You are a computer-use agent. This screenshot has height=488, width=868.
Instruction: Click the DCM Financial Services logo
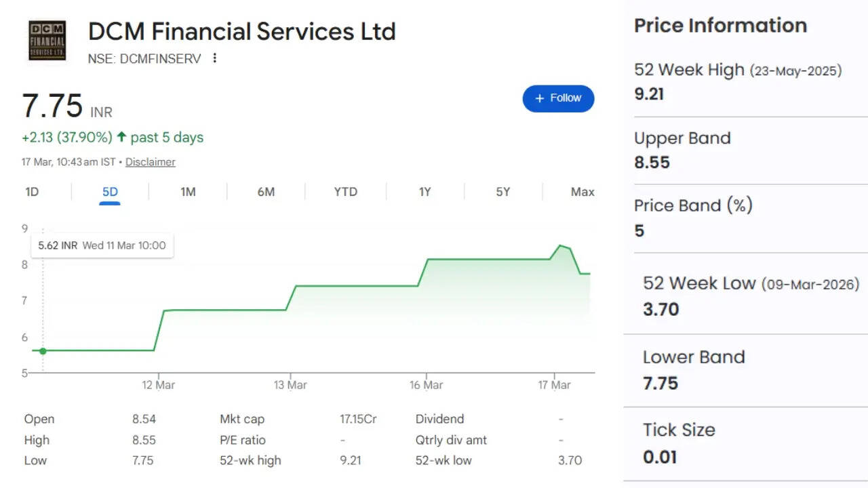point(47,41)
